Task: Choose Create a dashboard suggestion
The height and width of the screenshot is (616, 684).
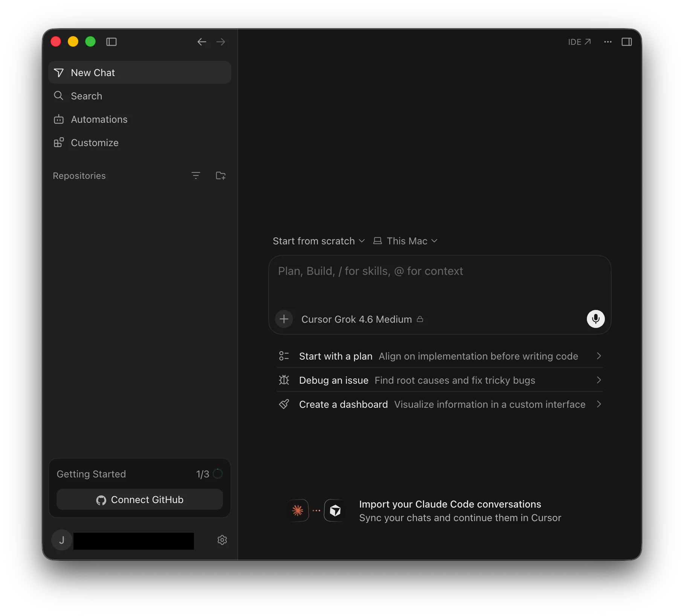Action: (x=440, y=404)
